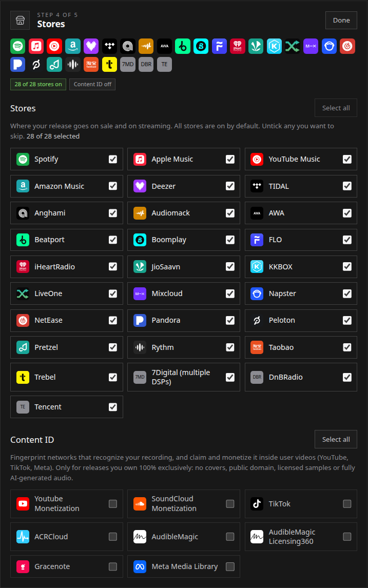This screenshot has height=588, width=368.
Task: Click the Mixcloud icon in the stores list
Action: [x=140, y=293]
